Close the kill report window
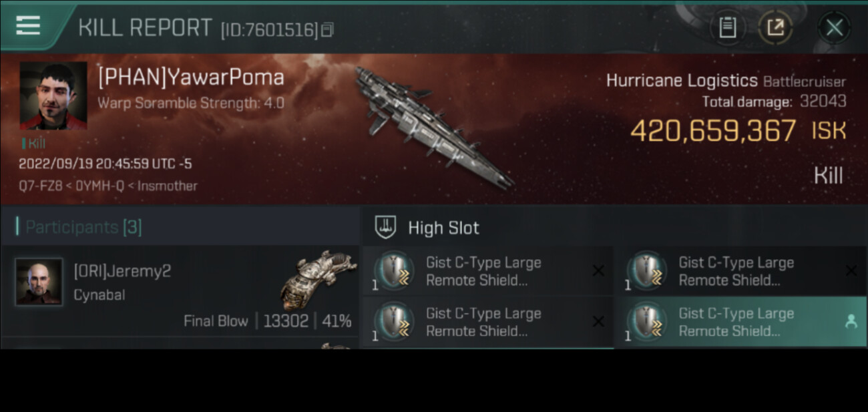868x412 pixels. [834, 27]
